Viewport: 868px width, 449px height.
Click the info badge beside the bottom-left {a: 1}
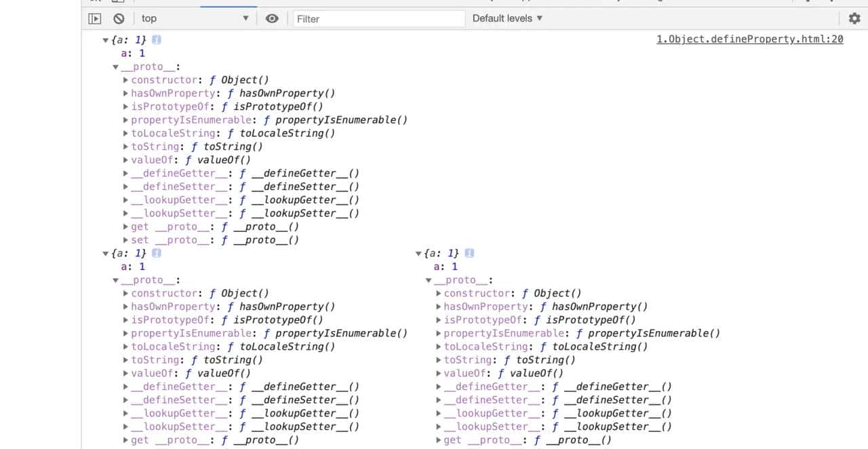(x=157, y=253)
